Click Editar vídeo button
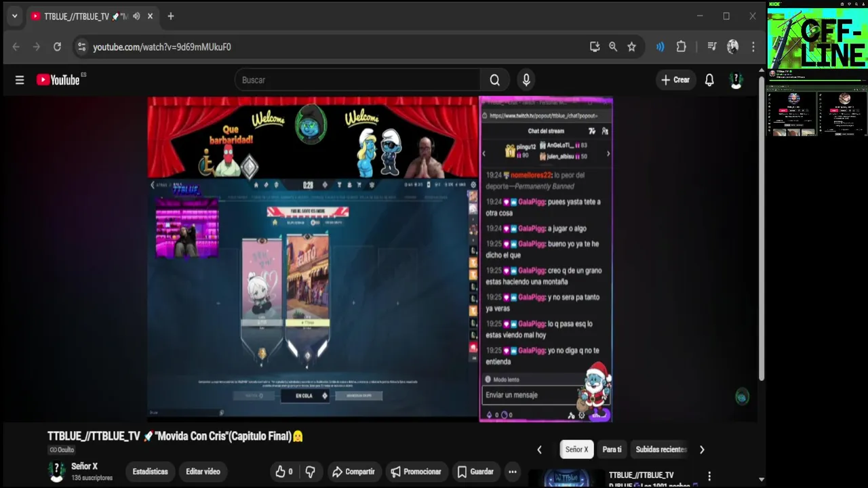 pos(203,472)
